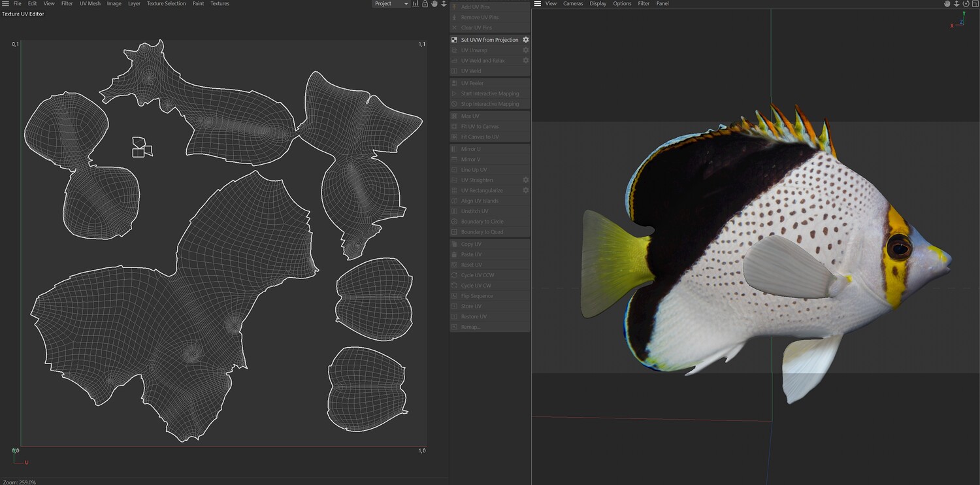This screenshot has width=980, height=485.
Task: Click Align UV Islands
Action: 490,201
